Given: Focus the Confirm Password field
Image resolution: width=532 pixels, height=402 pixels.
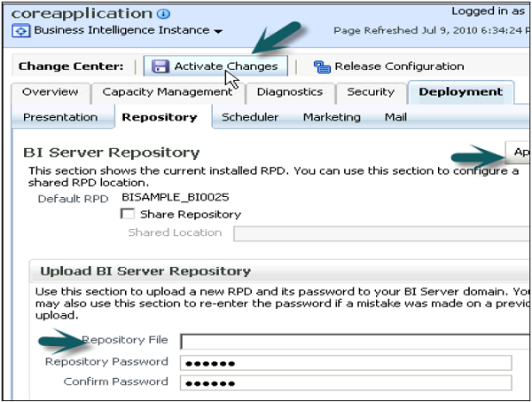Looking at the screenshot, I should (x=346, y=382).
